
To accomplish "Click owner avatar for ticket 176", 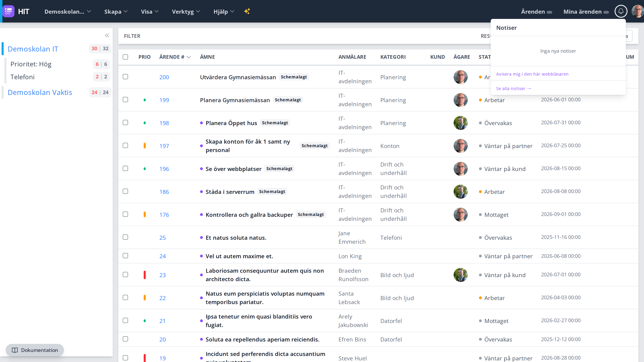I will [460, 215].
